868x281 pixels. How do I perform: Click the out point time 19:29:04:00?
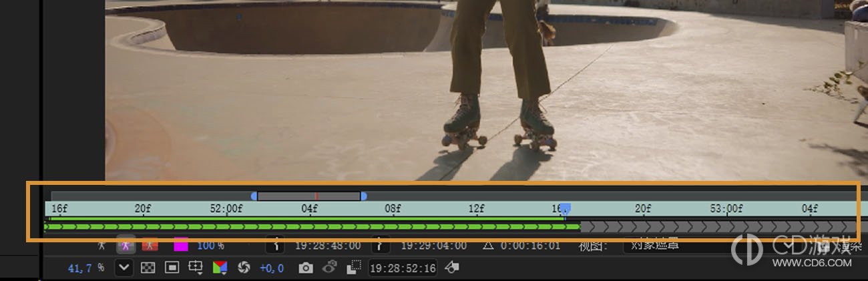coord(434,246)
